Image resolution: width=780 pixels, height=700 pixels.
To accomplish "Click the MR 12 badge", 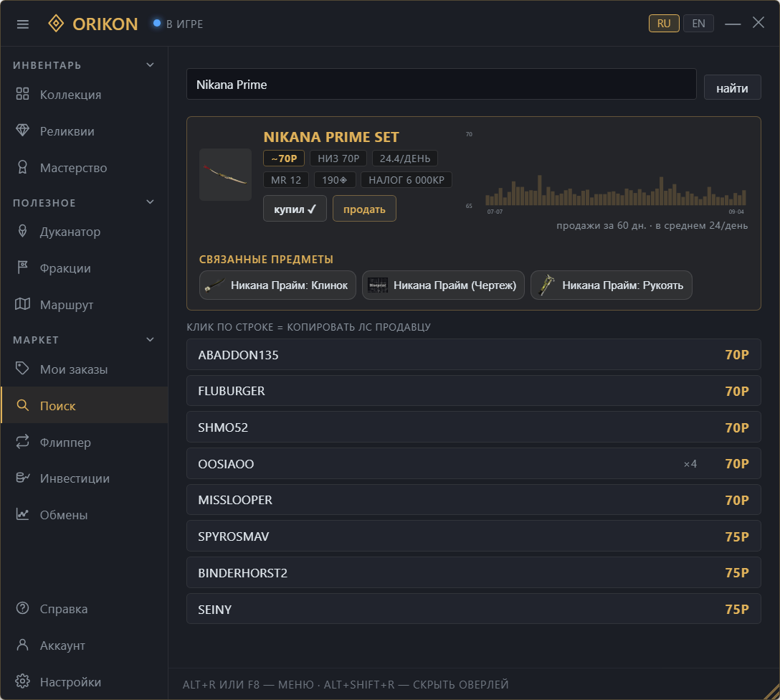I will click(x=285, y=179).
